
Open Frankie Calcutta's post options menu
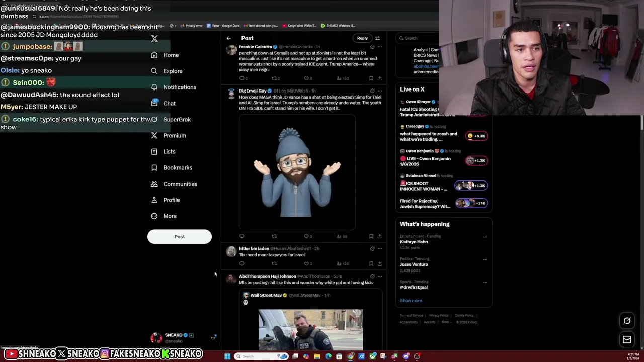click(380, 47)
